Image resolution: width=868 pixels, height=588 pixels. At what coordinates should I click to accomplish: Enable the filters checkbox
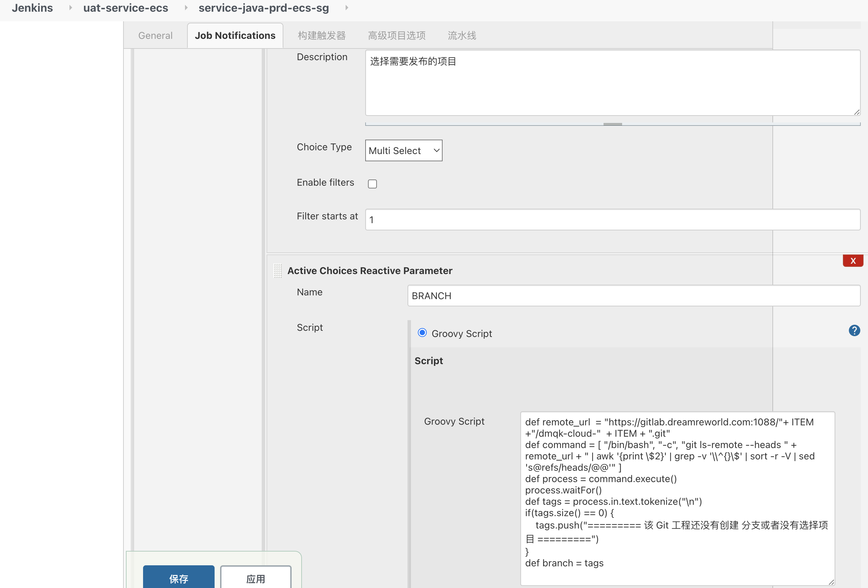pyautogui.click(x=372, y=184)
